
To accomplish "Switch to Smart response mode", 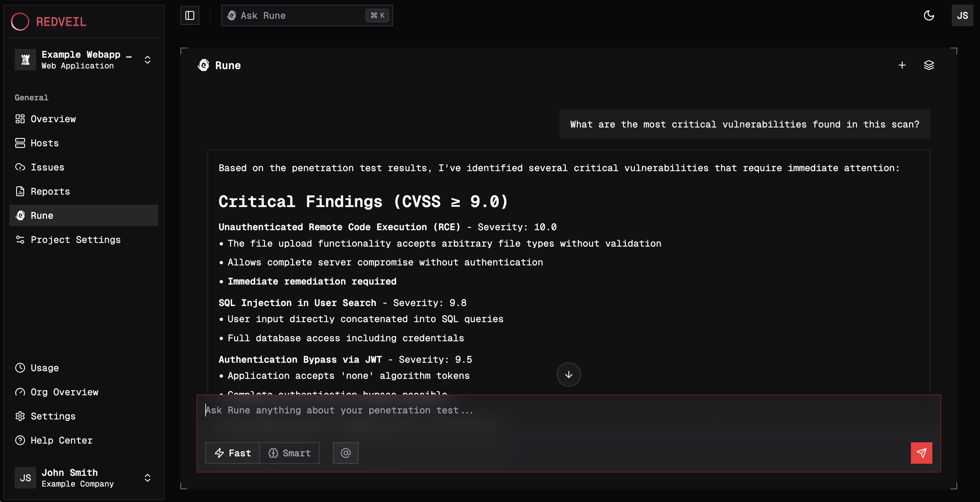I will pos(289,453).
